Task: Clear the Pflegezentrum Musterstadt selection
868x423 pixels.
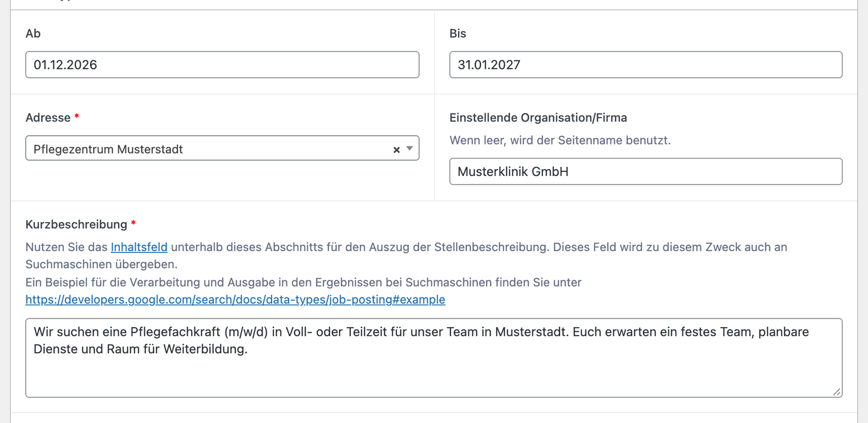Action: coord(396,150)
